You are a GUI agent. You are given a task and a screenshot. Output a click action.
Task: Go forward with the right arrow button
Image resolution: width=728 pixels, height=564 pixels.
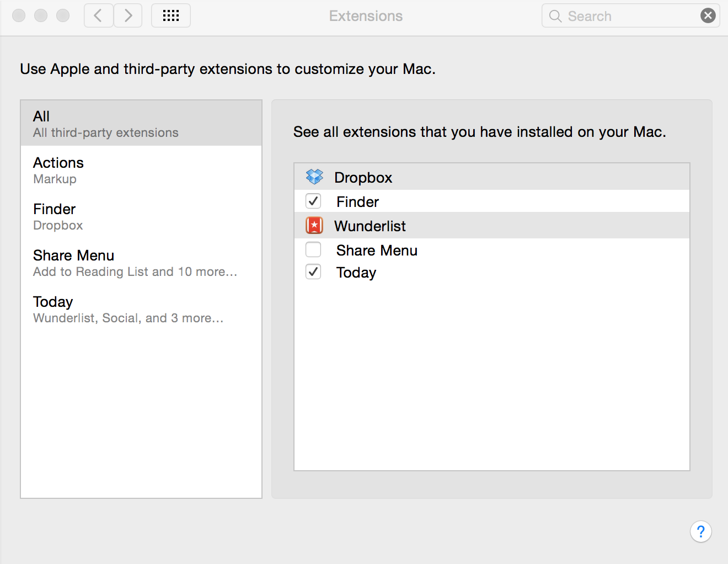128,15
